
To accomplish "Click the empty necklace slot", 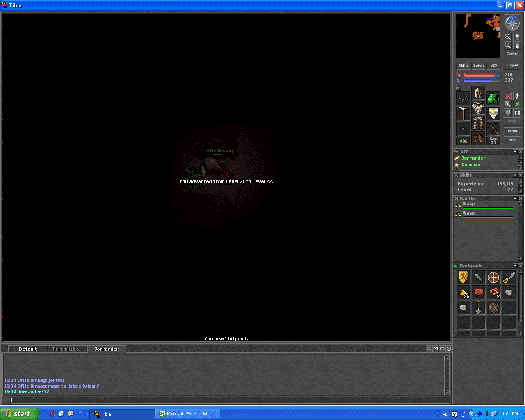I will tap(463, 98).
